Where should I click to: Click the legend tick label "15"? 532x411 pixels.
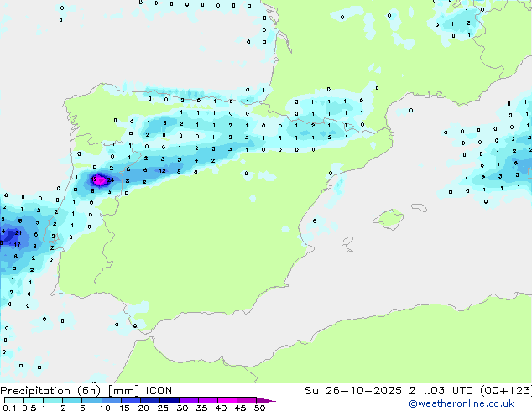pyautogui.click(x=124, y=408)
